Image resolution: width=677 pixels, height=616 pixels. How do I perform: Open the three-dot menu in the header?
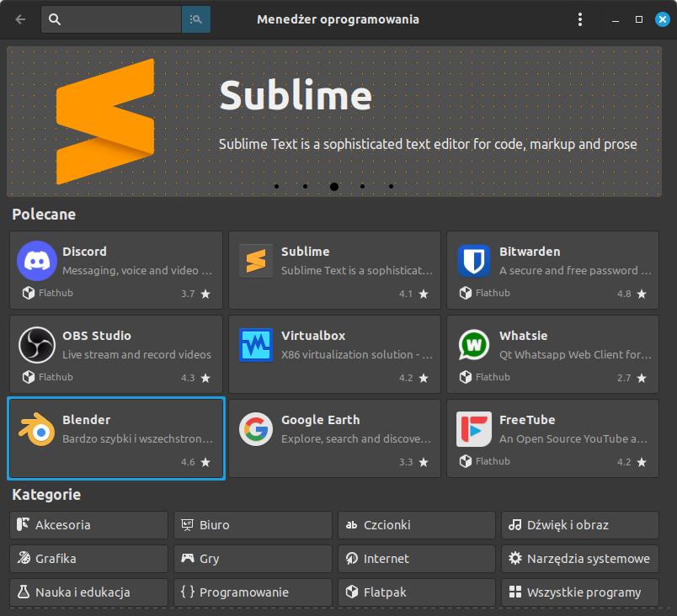580,19
